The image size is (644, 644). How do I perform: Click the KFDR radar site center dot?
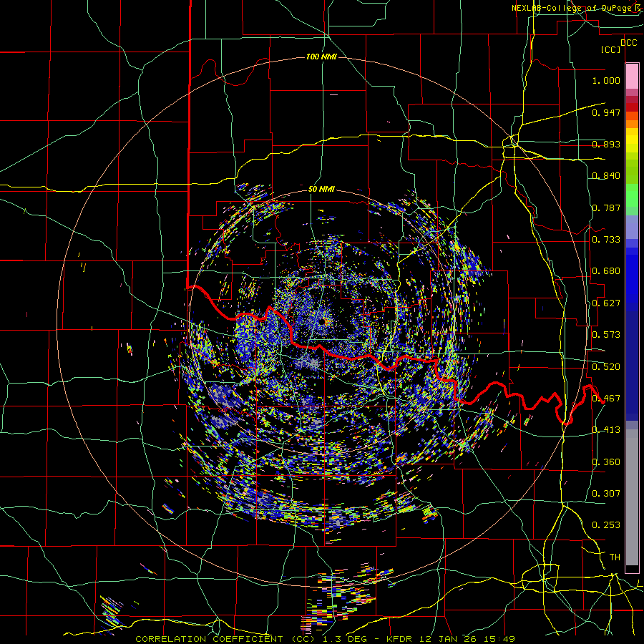[x=323, y=321]
